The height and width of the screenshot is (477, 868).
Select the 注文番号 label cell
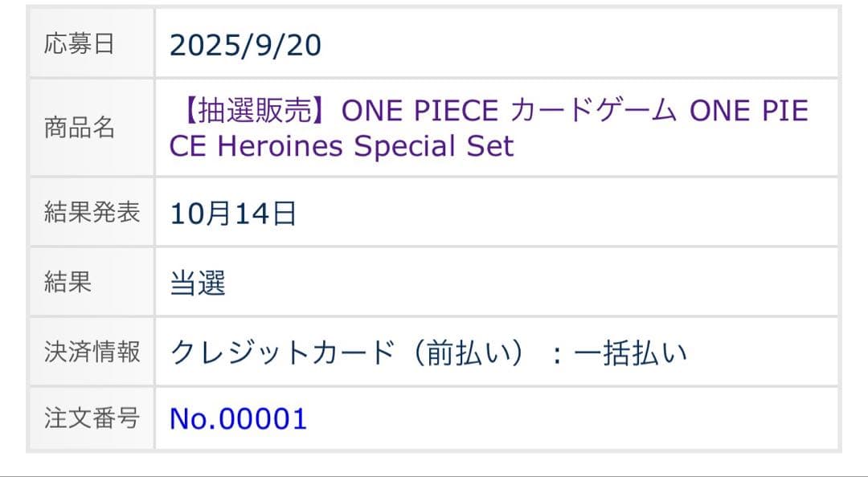pos(92,418)
